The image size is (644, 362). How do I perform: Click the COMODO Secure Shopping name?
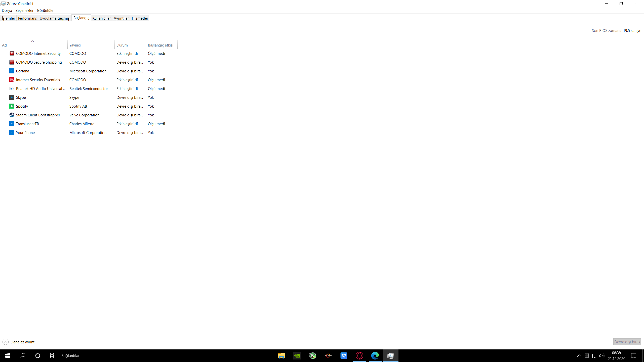[x=39, y=62]
